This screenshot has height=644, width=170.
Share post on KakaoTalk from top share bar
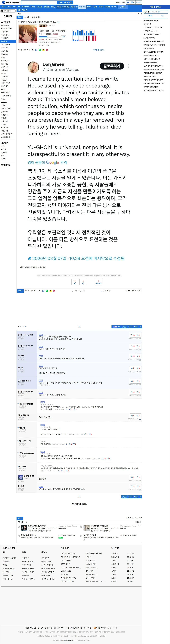(x=43, y=50)
